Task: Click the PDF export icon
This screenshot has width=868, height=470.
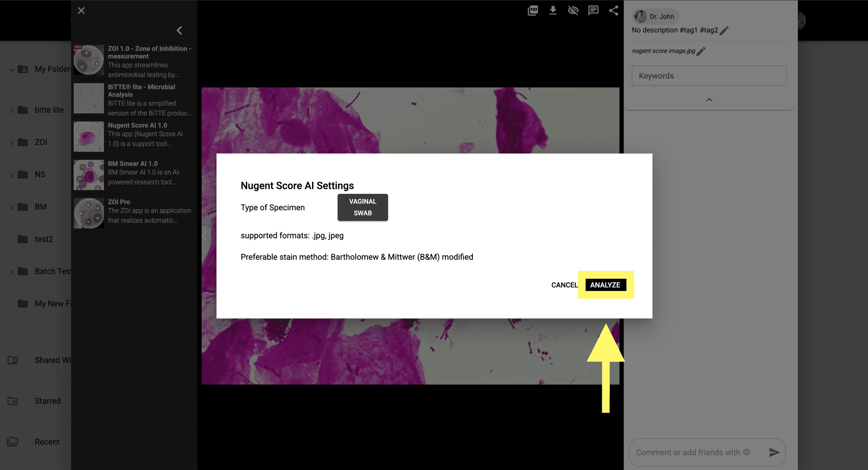Action: coord(533,10)
